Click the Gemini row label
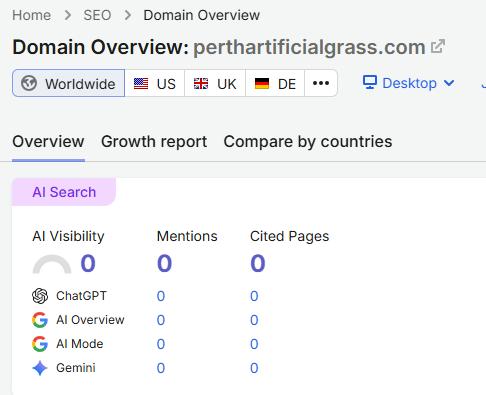Image resolution: width=486 pixels, height=395 pixels. click(76, 368)
